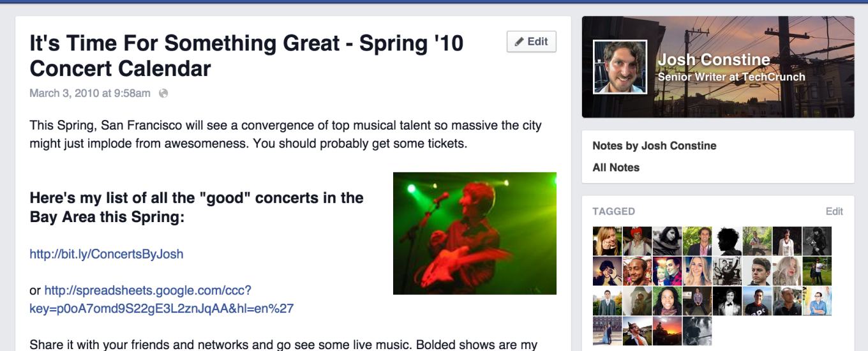Open the sunset silhouette tagged thumbnail

(x=667, y=331)
